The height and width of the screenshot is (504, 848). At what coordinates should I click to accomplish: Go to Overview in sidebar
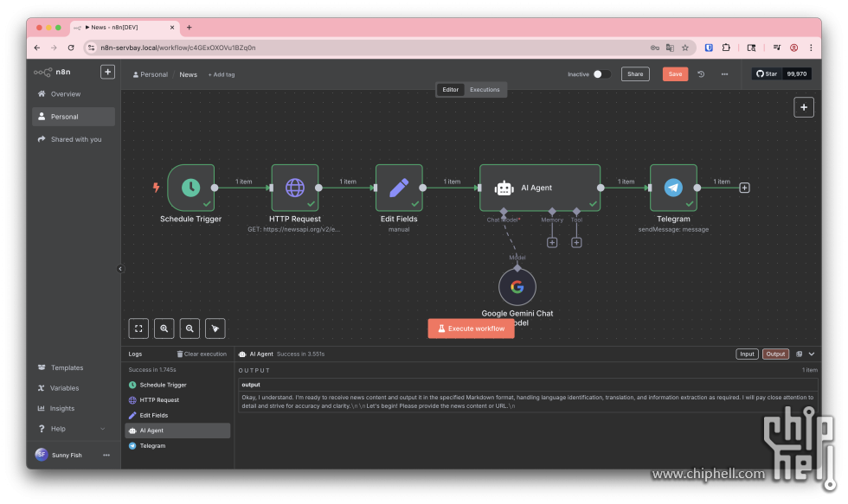click(x=74, y=94)
